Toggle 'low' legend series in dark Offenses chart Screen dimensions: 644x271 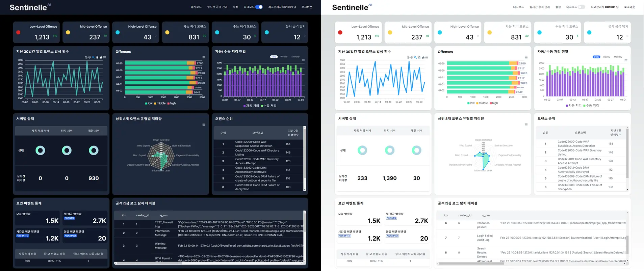(x=149, y=103)
